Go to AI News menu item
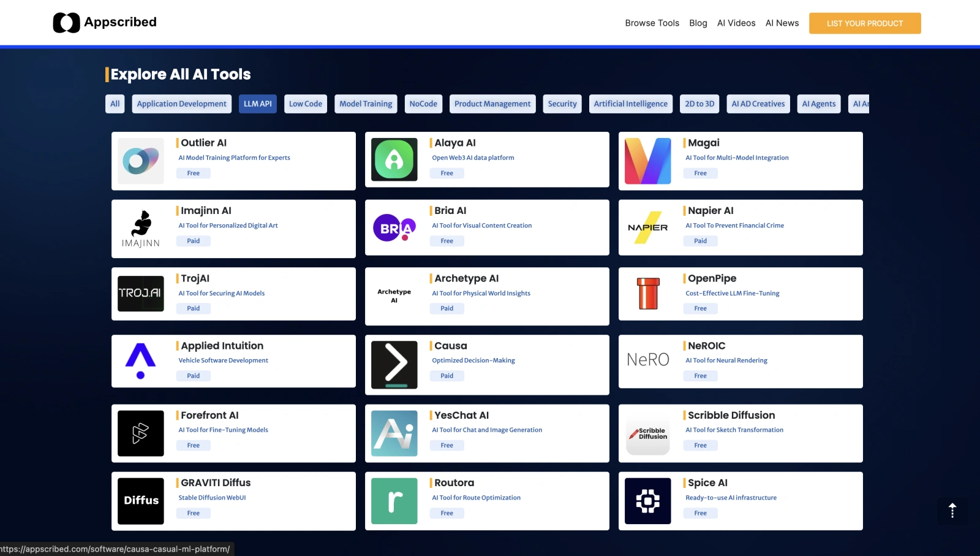 [x=782, y=23]
